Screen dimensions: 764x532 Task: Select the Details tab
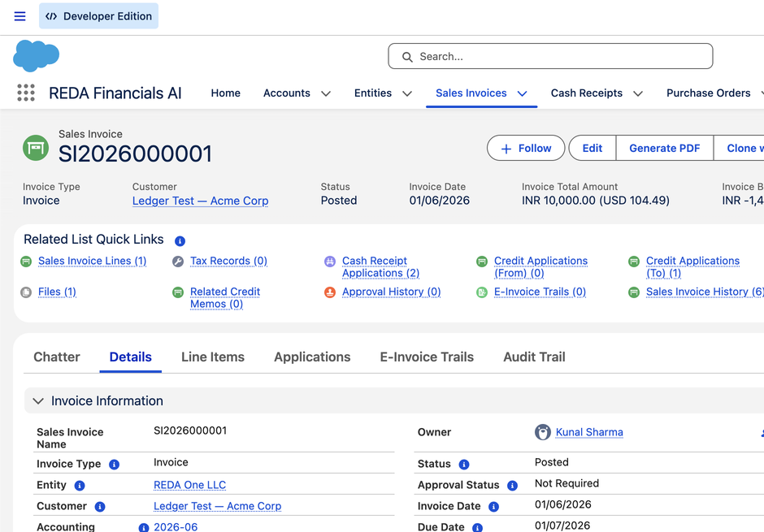pos(131,357)
